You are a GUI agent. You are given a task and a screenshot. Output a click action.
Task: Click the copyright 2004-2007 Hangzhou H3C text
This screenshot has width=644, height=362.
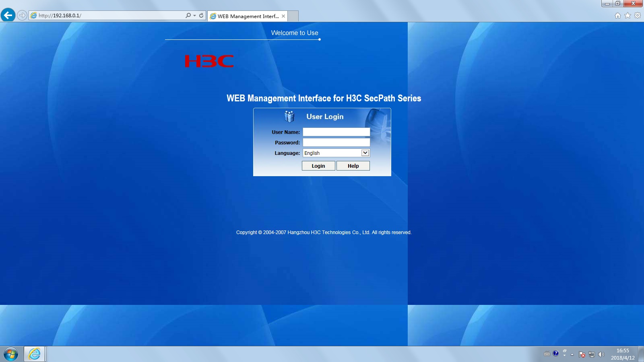[x=324, y=232]
